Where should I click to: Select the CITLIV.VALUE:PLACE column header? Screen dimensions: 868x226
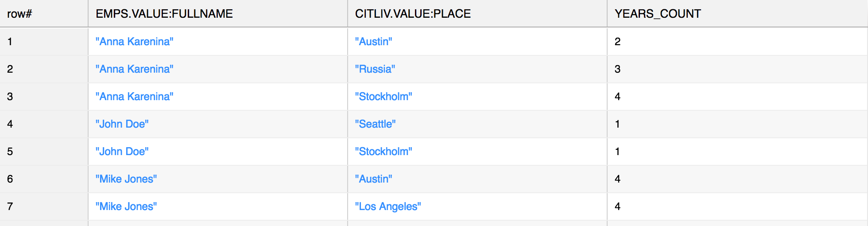tap(413, 14)
